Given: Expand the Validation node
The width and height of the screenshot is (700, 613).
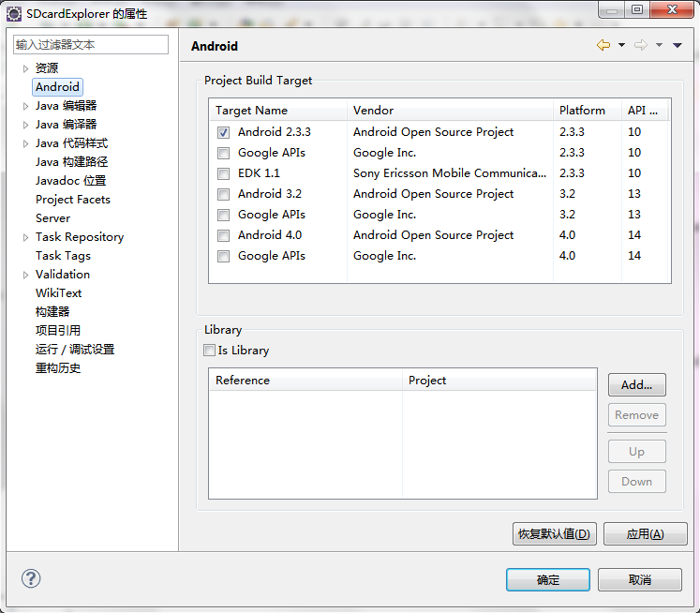Looking at the screenshot, I should point(25,275).
